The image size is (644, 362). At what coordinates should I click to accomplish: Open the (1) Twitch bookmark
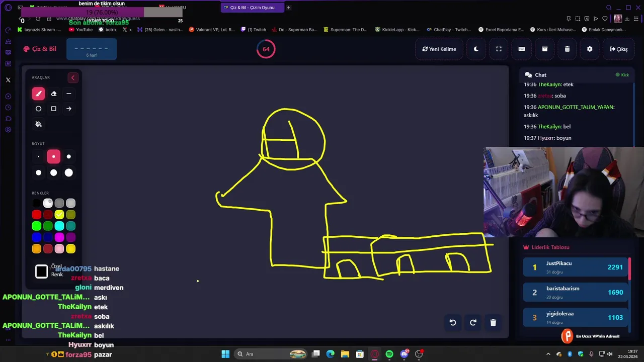click(x=253, y=30)
